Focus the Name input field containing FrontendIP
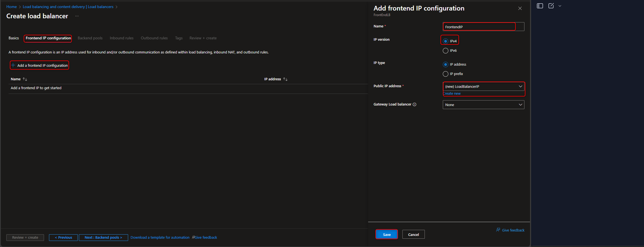 click(x=483, y=27)
